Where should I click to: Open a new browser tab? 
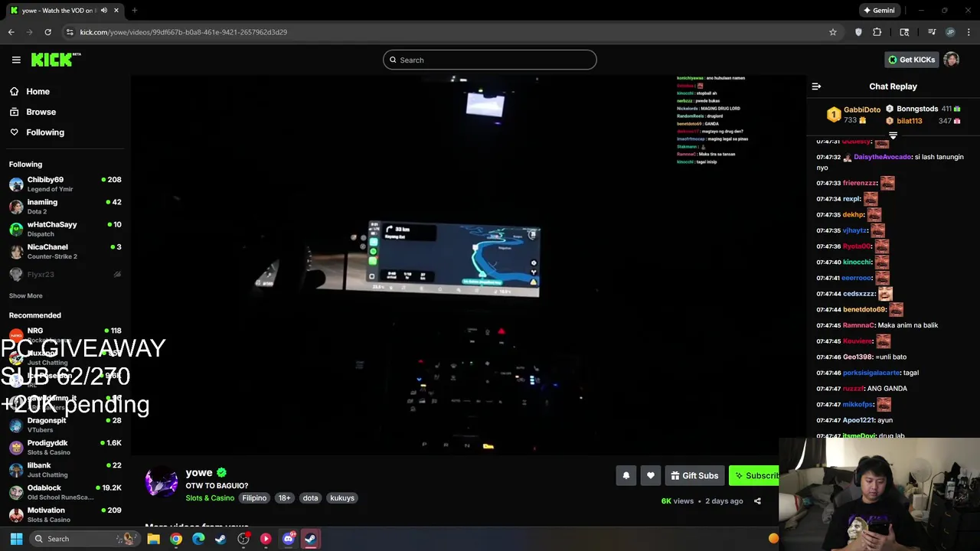(134, 11)
